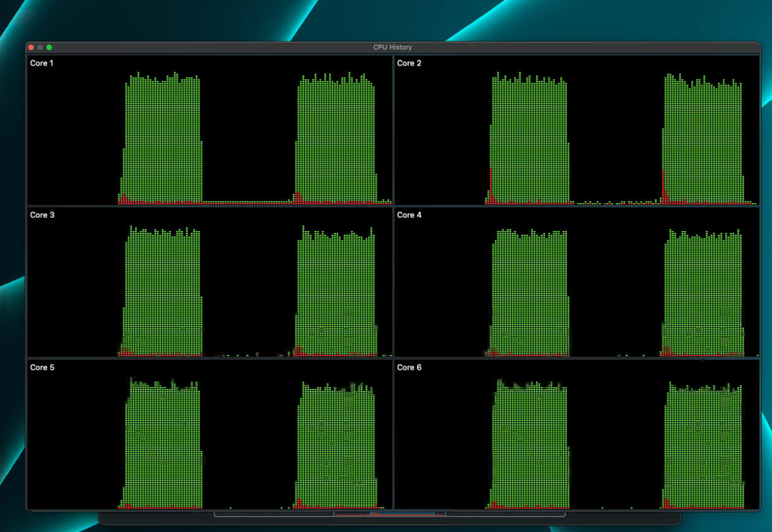Select the Core 6 label

[x=409, y=367]
